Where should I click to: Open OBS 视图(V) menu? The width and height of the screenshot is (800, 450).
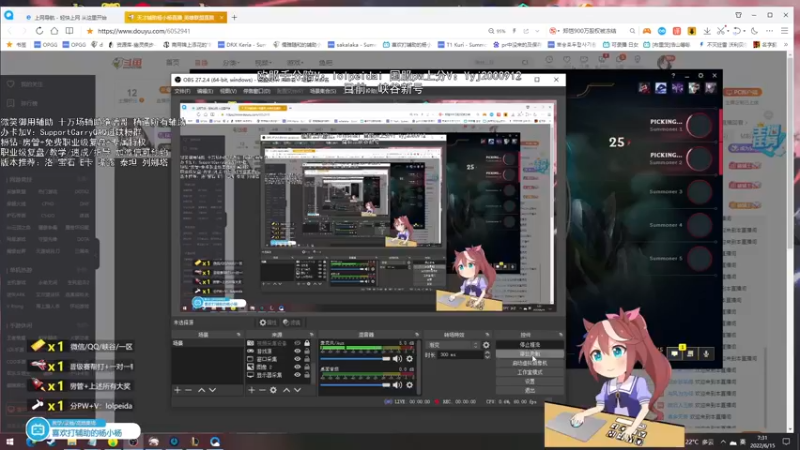228,91
